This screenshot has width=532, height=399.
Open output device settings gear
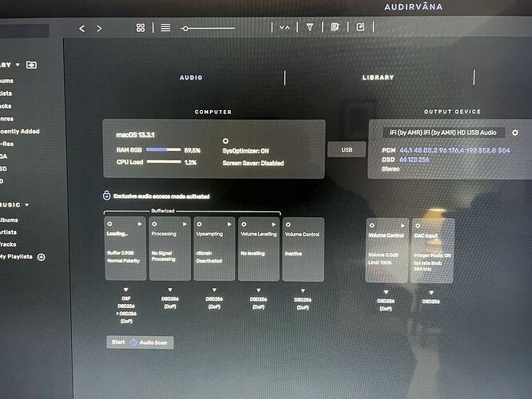(x=515, y=132)
